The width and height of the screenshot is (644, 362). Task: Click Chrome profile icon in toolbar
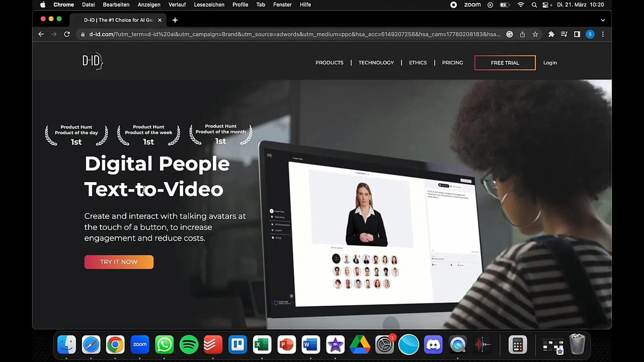point(590,34)
